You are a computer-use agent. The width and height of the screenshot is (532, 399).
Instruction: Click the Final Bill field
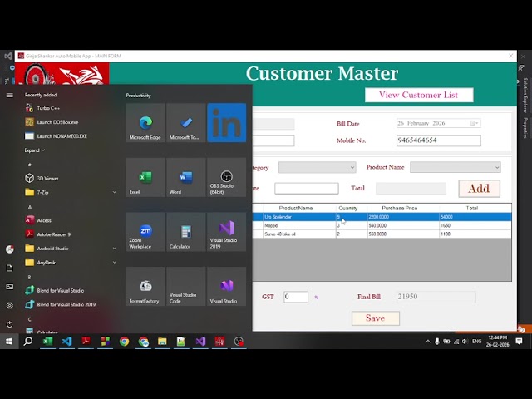[436, 297]
